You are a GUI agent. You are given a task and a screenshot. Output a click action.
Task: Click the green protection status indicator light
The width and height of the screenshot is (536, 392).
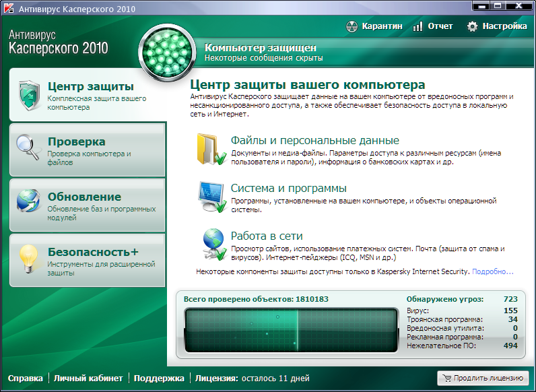tap(167, 53)
